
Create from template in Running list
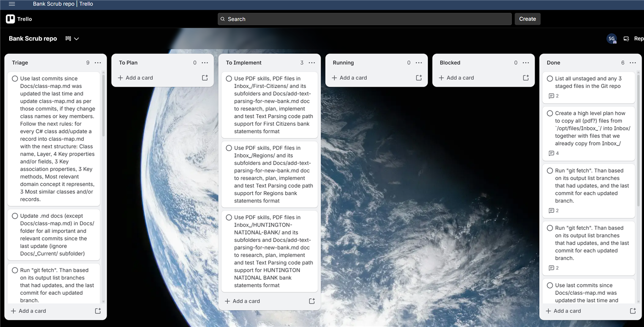click(x=419, y=78)
